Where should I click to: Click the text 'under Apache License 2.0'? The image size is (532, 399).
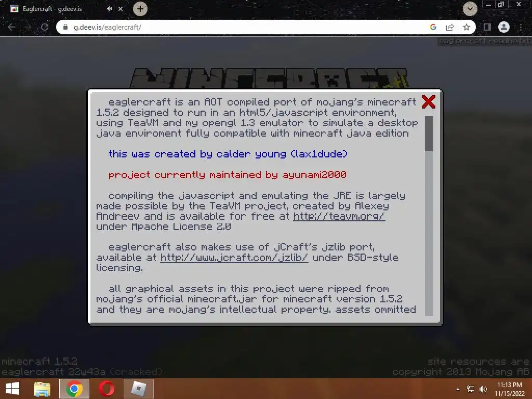click(164, 227)
